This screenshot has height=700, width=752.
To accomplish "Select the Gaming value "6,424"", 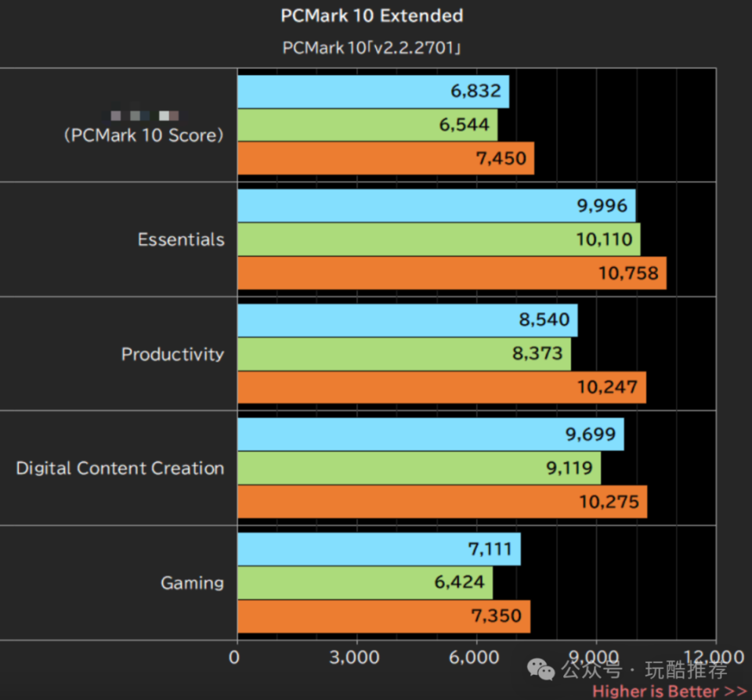I will click(x=460, y=582).
